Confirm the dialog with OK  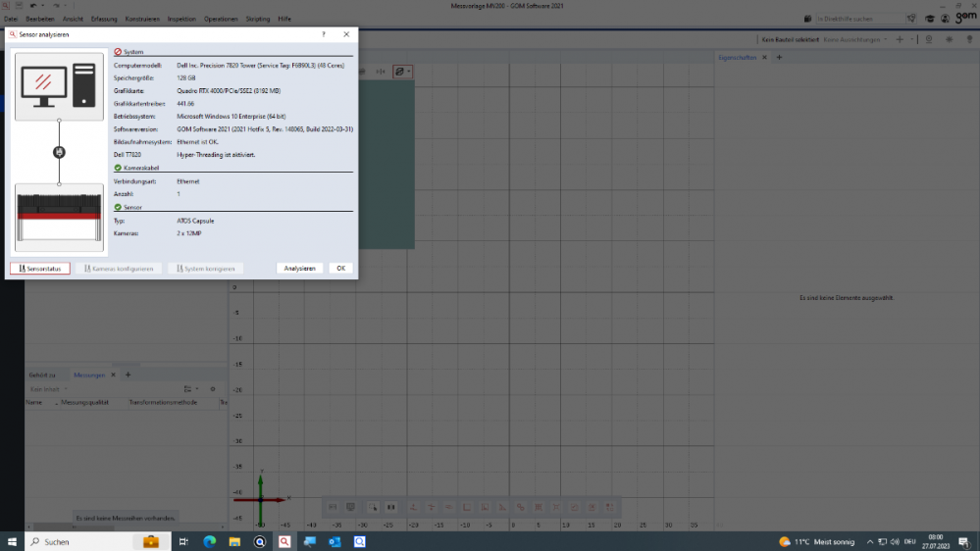340,268
